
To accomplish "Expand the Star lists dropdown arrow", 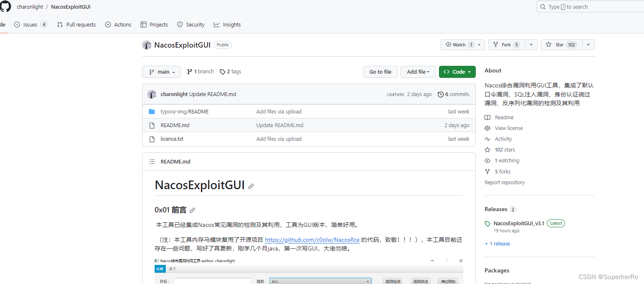I will tap(589, 45).
